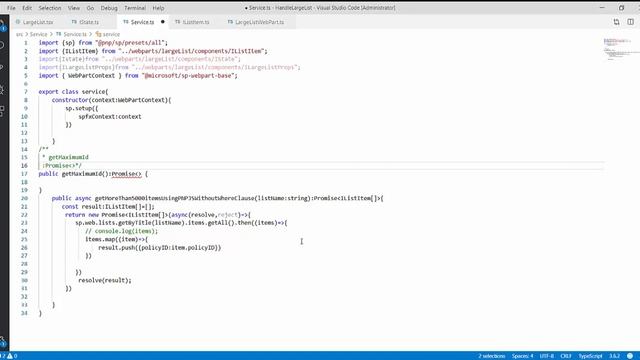Viewport: 640px width, 360px height.
Task: Click the Split Editor icon
Action: [x=631, y=22]
